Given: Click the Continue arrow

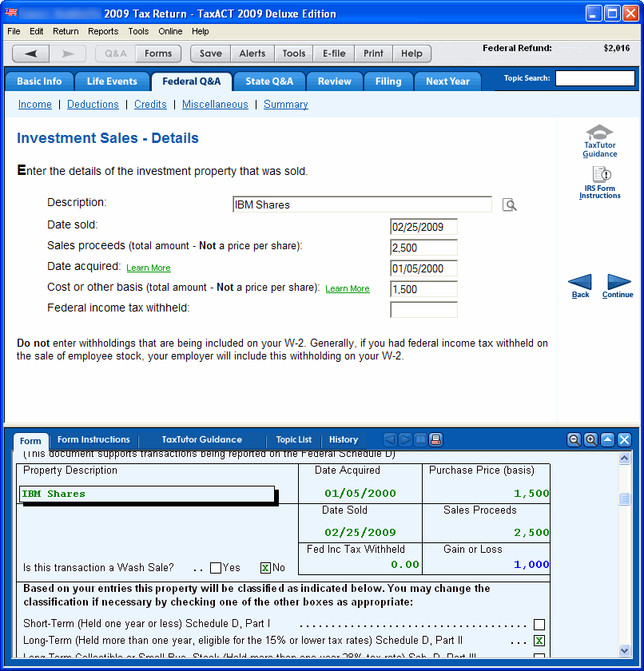Looking at the screenshot, I should tap(618, 284).
